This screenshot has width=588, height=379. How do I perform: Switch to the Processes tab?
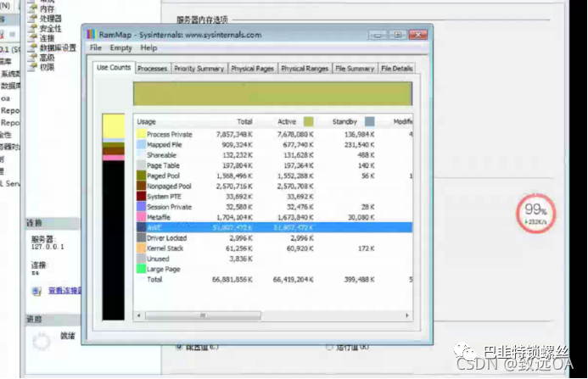click(x=152, y=69)
